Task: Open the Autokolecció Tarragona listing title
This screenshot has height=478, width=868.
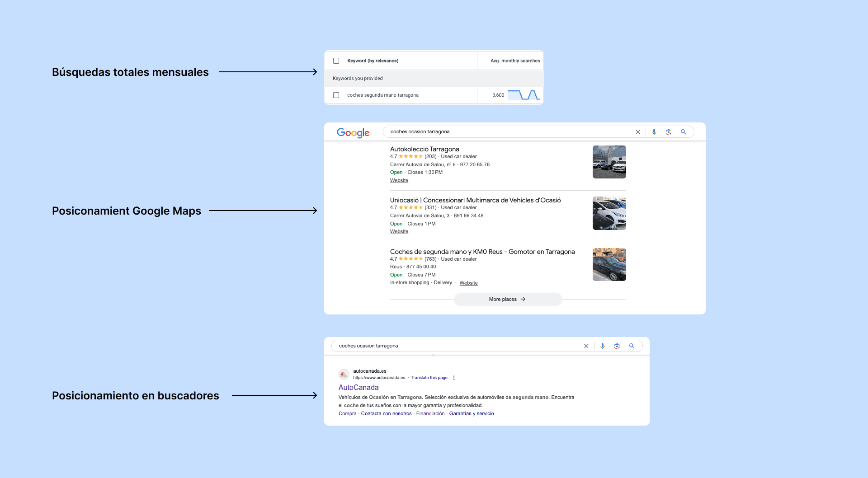Action: [x=425, y=149]
